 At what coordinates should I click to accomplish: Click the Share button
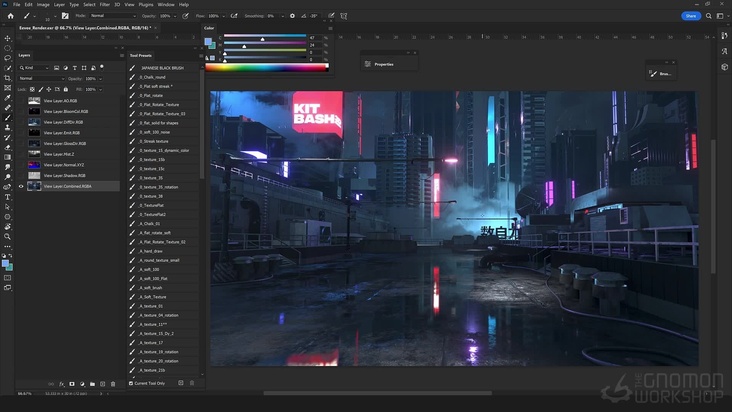(691, 16)
